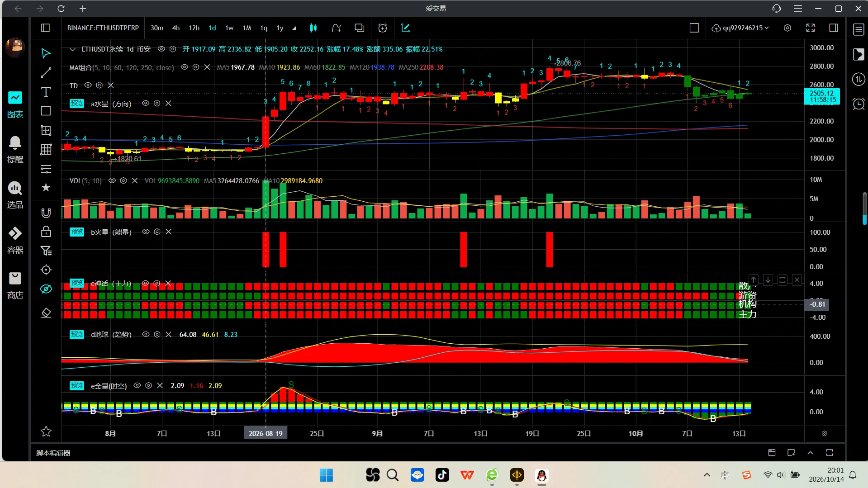Click the favorites star icon in drawing toolbar

pos(46,187)
